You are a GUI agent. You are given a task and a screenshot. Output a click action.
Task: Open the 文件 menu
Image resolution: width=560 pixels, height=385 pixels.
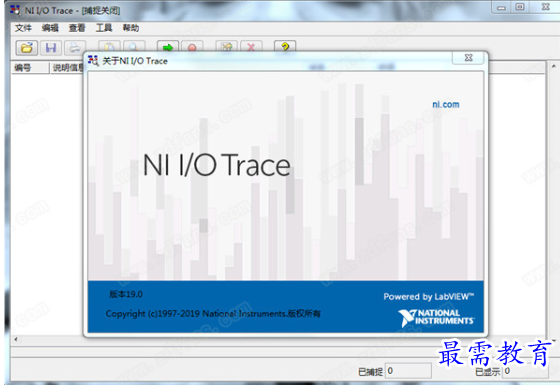(23, 28)
